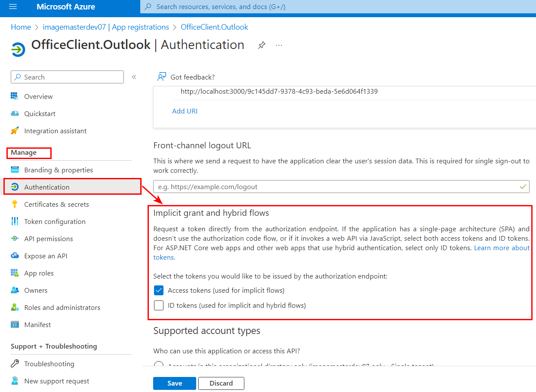Click the Front-channel logout URL input
The height and width of the screenshot is (392, 536).
click(341, 187)
